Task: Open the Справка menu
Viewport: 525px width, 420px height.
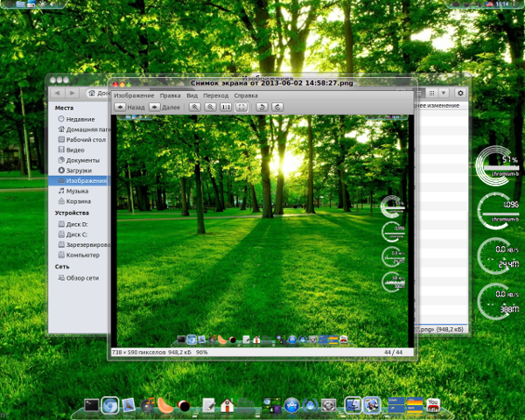Action: tap(246, 95)
